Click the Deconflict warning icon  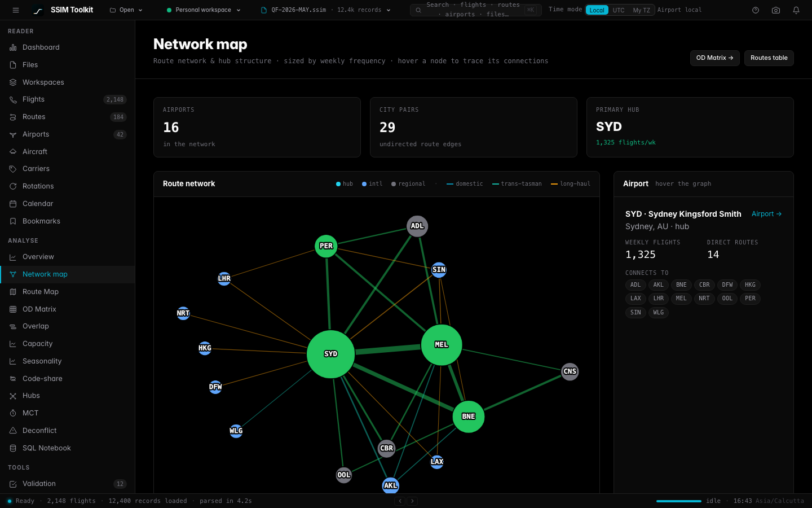tap(13, 431)
